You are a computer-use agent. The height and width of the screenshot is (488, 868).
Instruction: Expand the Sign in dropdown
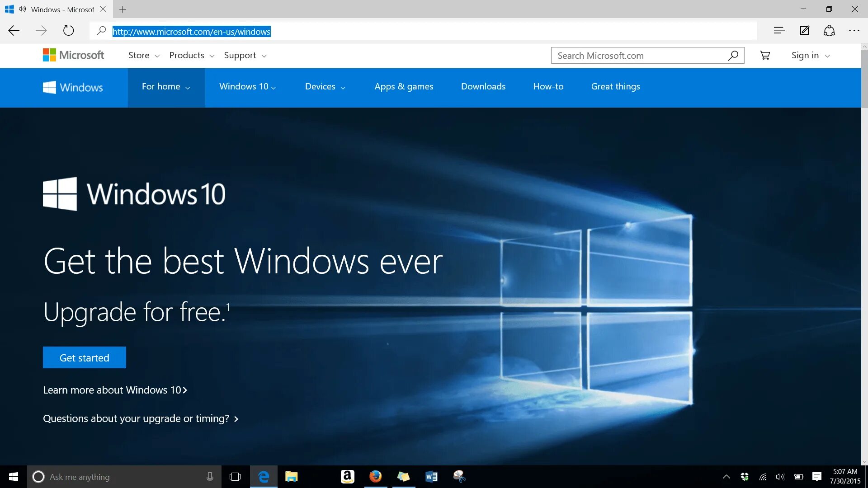[811, 55]
